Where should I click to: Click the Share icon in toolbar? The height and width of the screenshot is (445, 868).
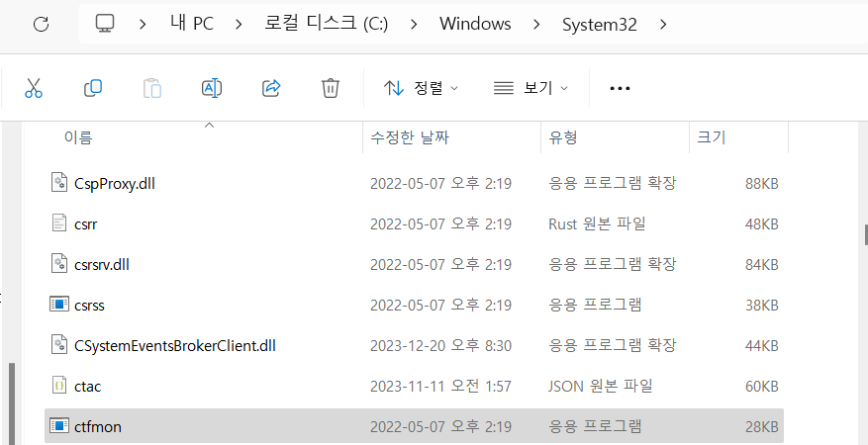(271, 88)
